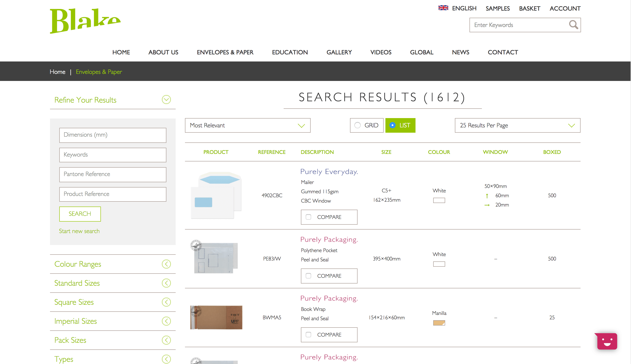
Task: Select the LIST view radio button
Action: click(x=392, y=125)
